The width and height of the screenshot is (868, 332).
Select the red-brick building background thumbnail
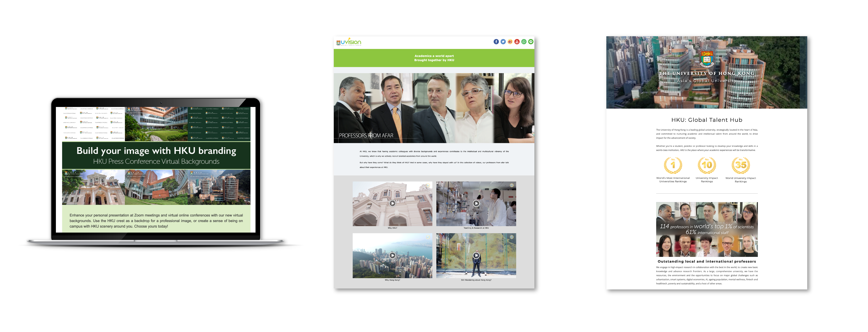[156, 187]
